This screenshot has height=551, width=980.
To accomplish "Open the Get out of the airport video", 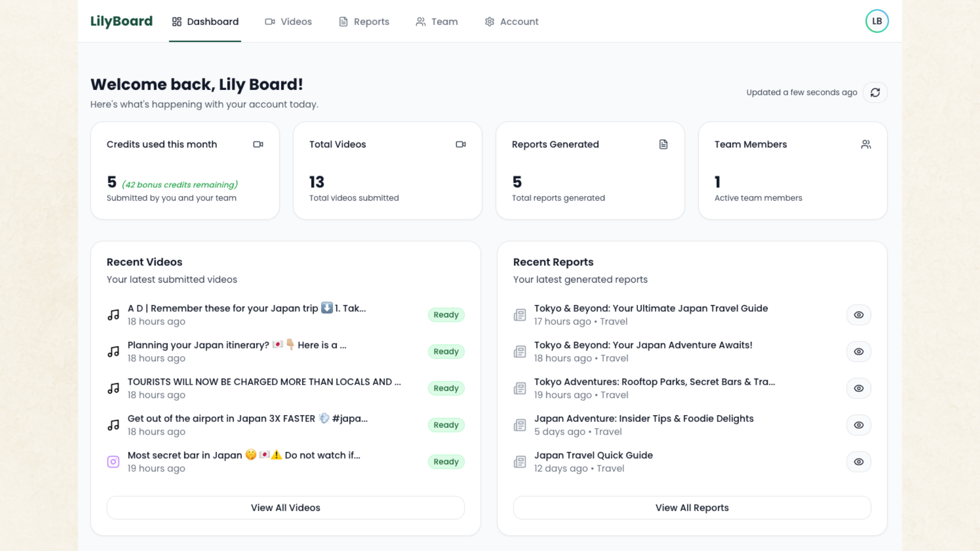I will [x=247, y=419].
